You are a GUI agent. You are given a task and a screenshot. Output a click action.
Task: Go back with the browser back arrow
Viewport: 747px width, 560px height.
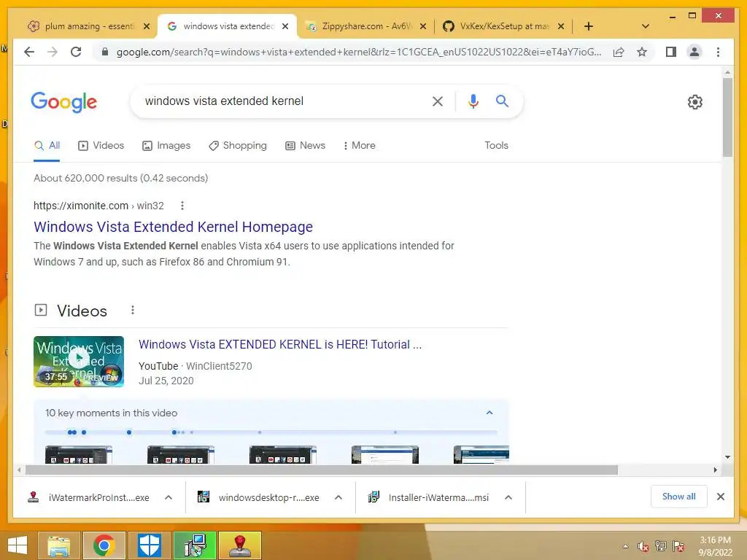click(x=29, y=52)
